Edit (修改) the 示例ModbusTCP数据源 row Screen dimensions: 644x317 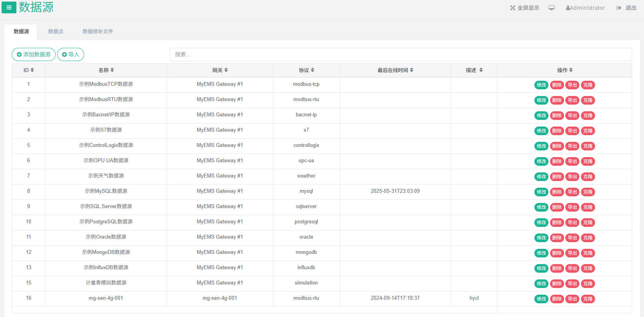(541, 85)
